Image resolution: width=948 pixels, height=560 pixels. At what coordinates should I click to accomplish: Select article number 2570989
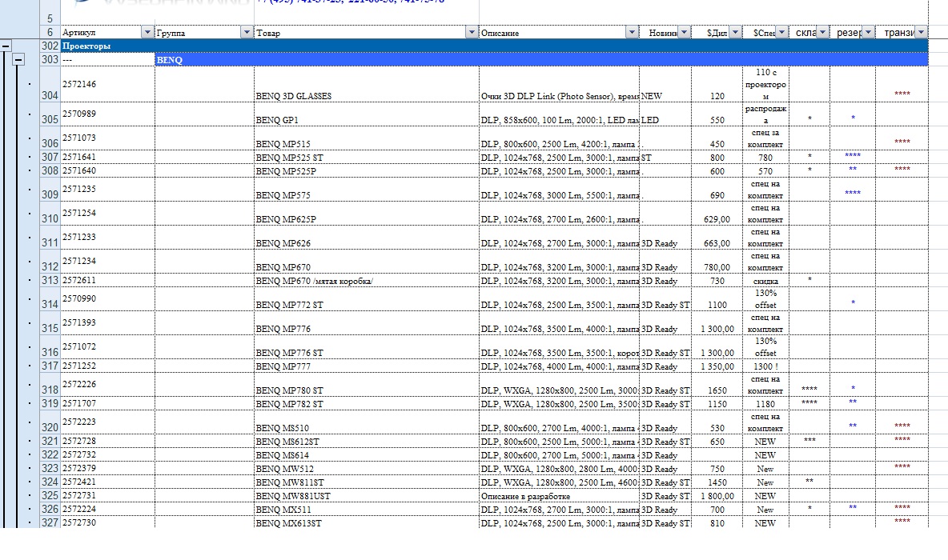[x=107, y=114]
